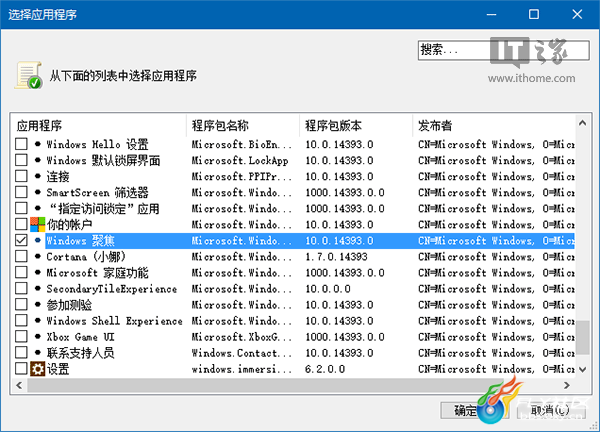Click version 10.0.0.0 of SecondaryTileExperience
Viewport: 600px width, 432px height.
[x=328, y=289]
